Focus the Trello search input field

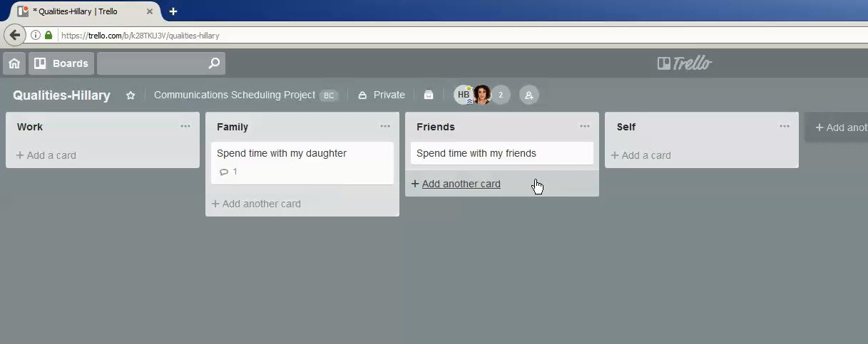tap(151, 63)
